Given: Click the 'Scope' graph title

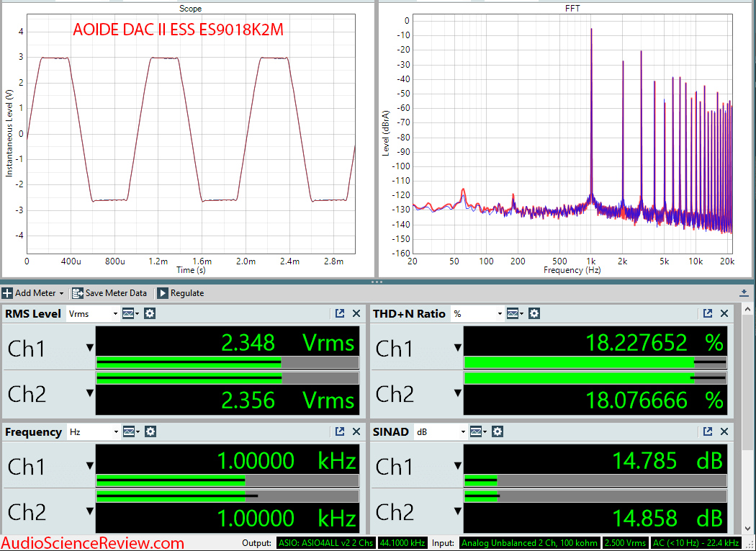Looking at the screenshot, I should pyautogui.click(x=191, y=9).
